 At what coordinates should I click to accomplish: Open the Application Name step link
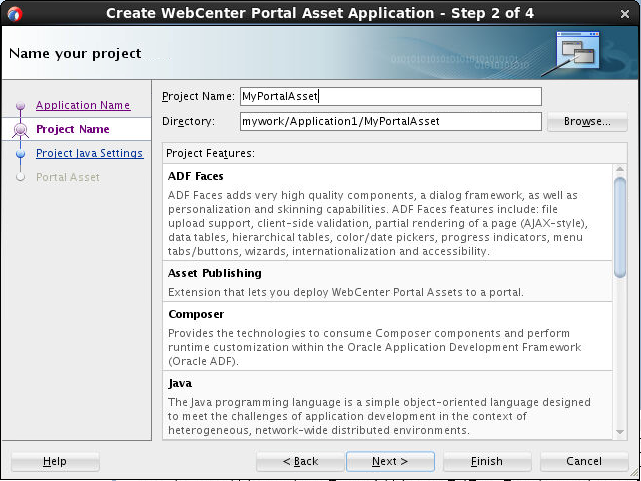[83, 105]
